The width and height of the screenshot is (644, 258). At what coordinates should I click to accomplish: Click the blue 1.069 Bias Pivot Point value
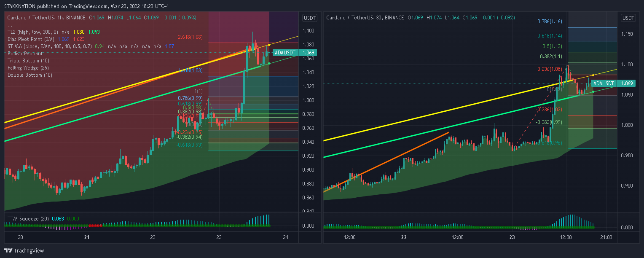coord(64,39)
